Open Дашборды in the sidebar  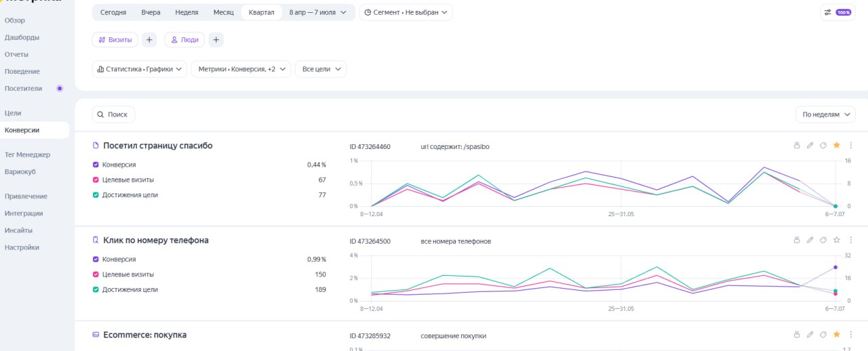[22, 37]
